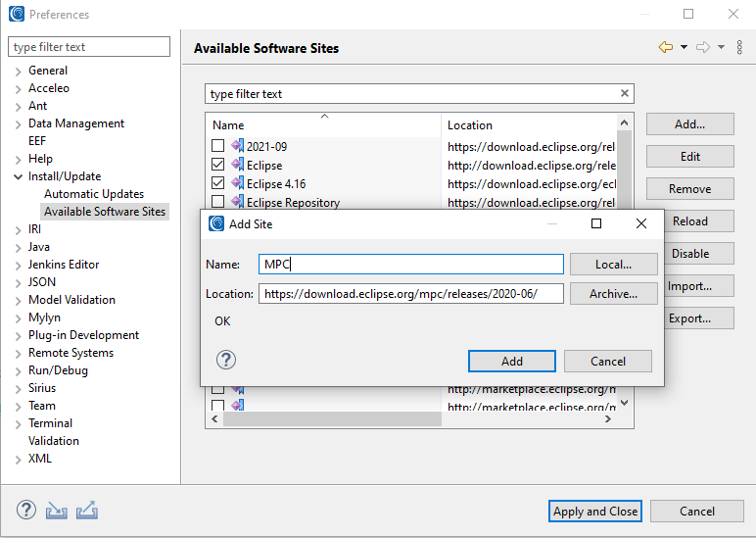Click Apply and Close

(x=595, y=511)
